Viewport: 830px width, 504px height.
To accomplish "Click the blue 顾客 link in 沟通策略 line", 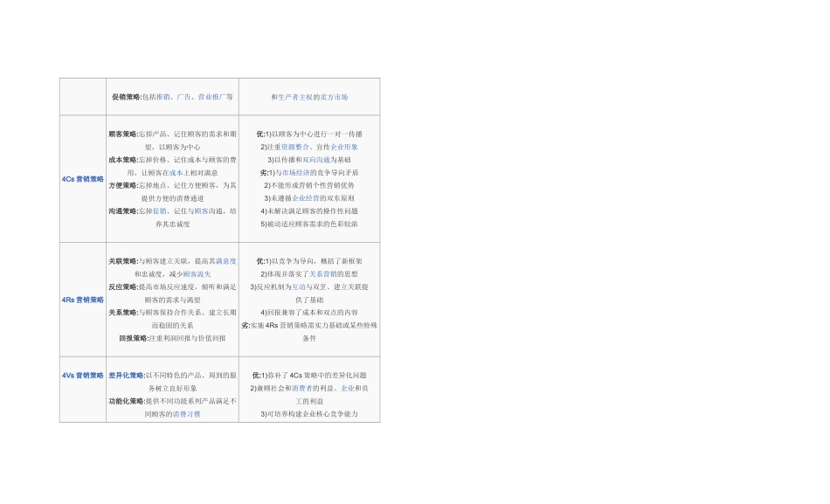I will pyautogui.click(x=201, y=211).
